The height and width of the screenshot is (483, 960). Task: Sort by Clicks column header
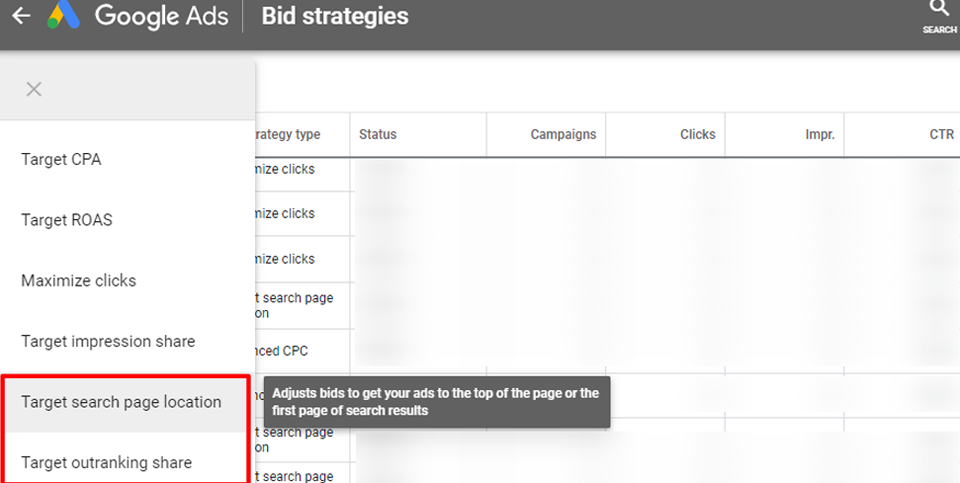click(x=697, y=134)
